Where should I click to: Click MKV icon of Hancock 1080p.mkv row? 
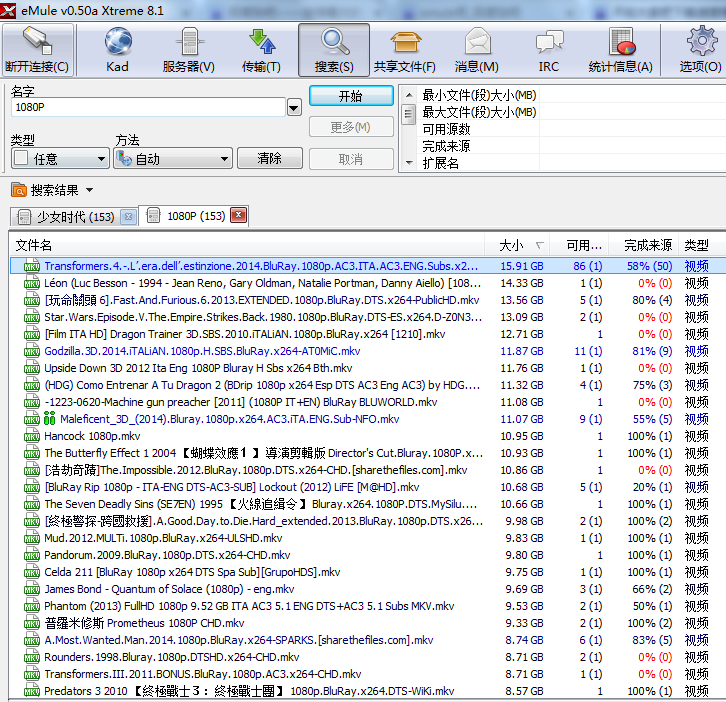tap(31, 436)
